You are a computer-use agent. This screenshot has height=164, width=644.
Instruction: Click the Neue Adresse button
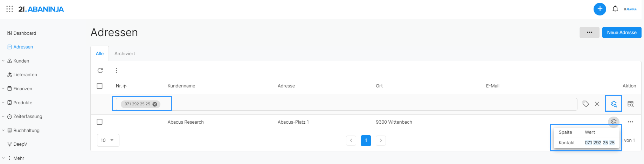coord(622,32)
